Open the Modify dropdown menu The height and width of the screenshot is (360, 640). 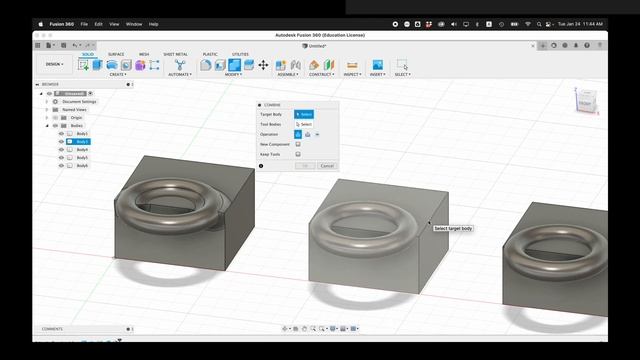tap(233, 75)
